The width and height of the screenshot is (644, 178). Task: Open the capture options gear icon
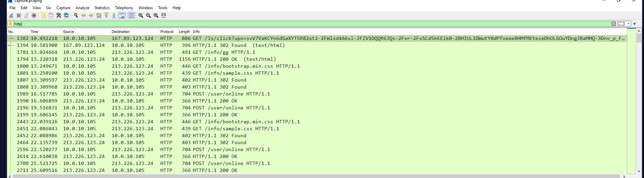tap(34, 15)
